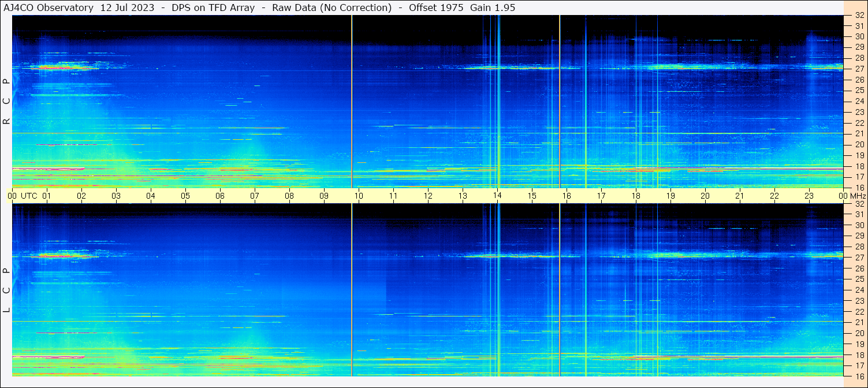Select hour 01 on the time axis
868x388 pixels.
coord(47,196)
